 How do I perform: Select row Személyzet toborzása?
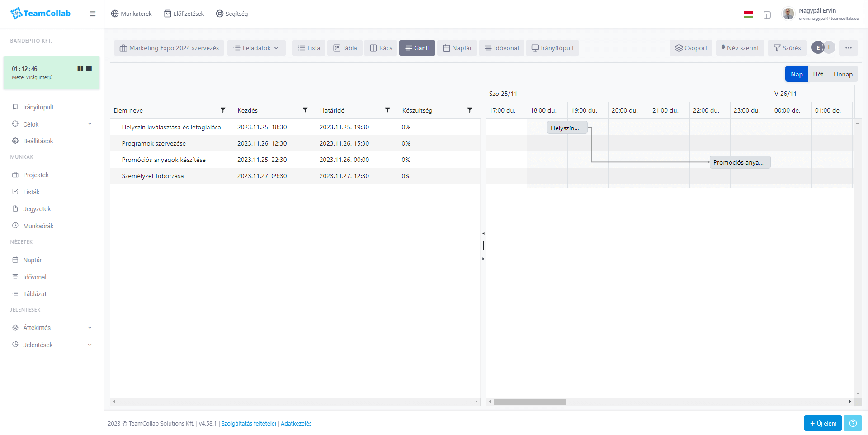click(295, 176)
